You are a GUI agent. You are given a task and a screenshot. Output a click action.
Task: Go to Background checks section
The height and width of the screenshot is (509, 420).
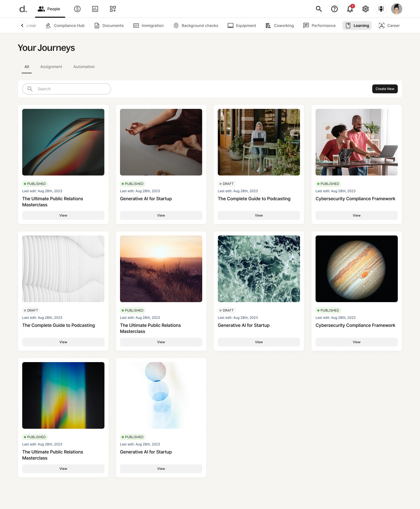(196, 26)
